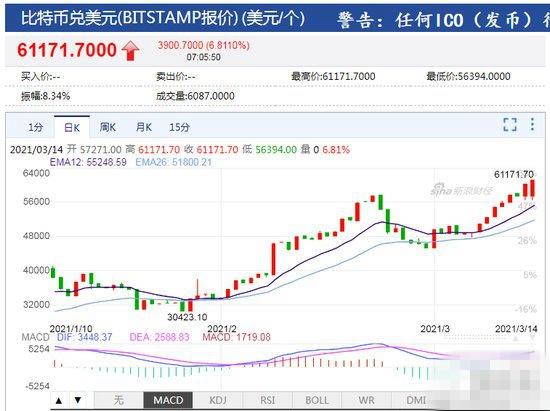Click the EMA26: 51800.21 legend
Image resolution: width=550 pixels, height=411 pixels.
tap(173, 162)
